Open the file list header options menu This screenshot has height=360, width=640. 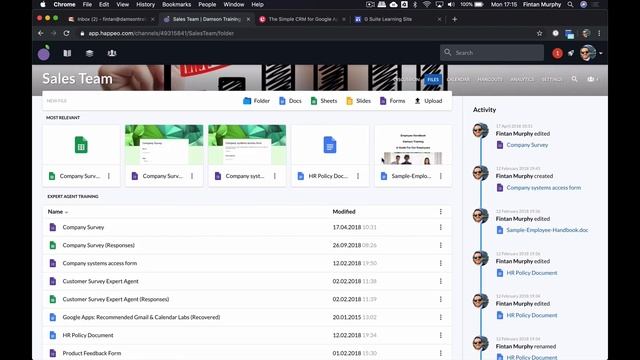(x=441, y=211)
